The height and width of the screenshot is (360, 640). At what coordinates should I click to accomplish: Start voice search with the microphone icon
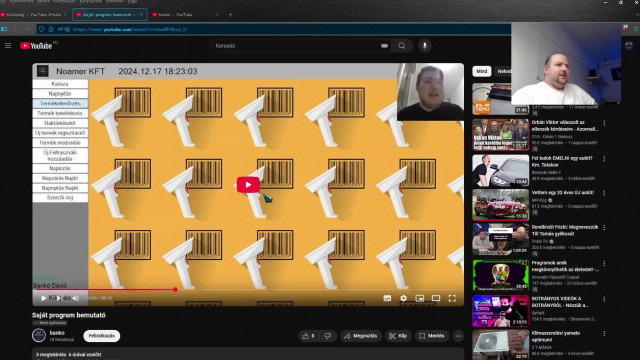[424, 46]
